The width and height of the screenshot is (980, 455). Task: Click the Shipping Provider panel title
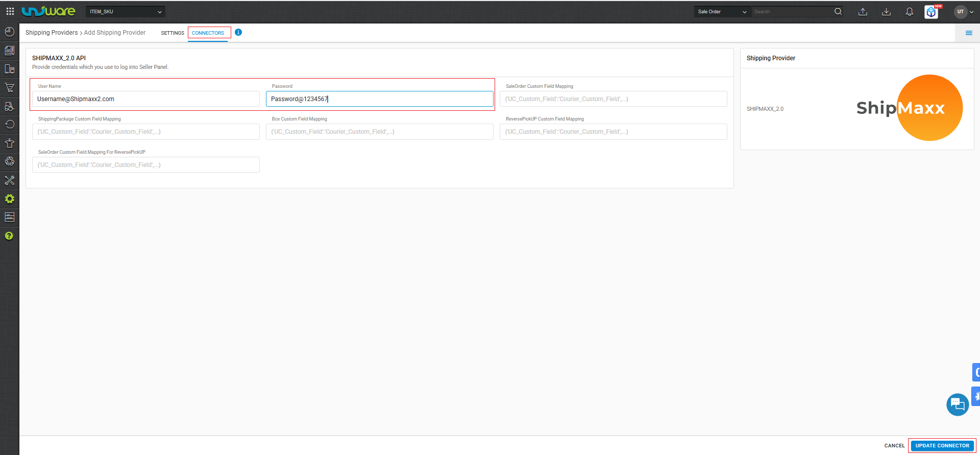pos(771,58)
